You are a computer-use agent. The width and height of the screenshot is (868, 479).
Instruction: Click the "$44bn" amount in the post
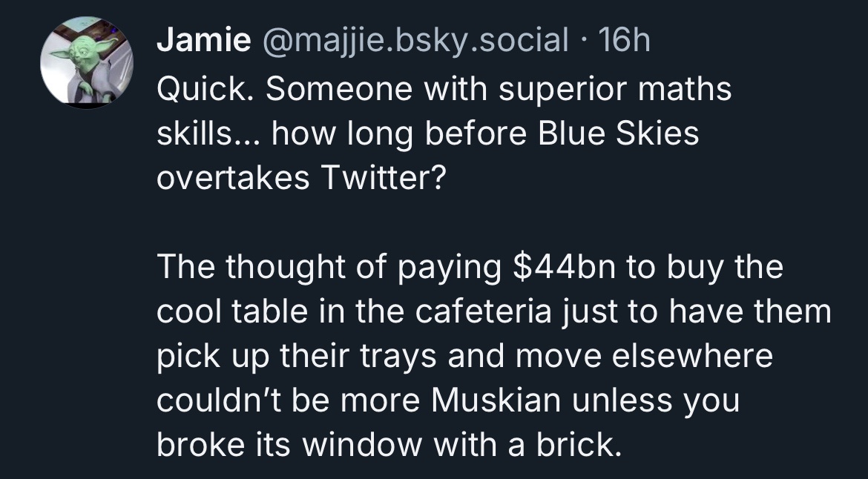pyautogui.click(x=564, y=267)
